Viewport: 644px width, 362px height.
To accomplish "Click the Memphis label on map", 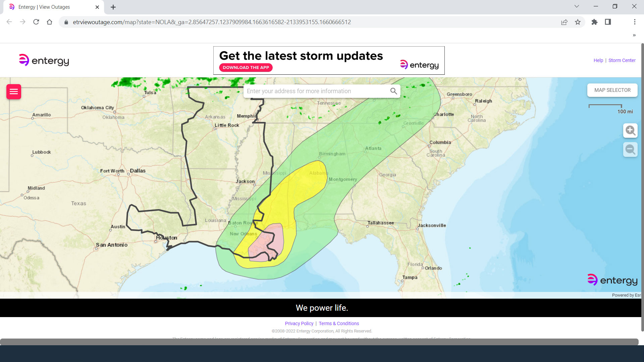I will (x=247, y=116).
